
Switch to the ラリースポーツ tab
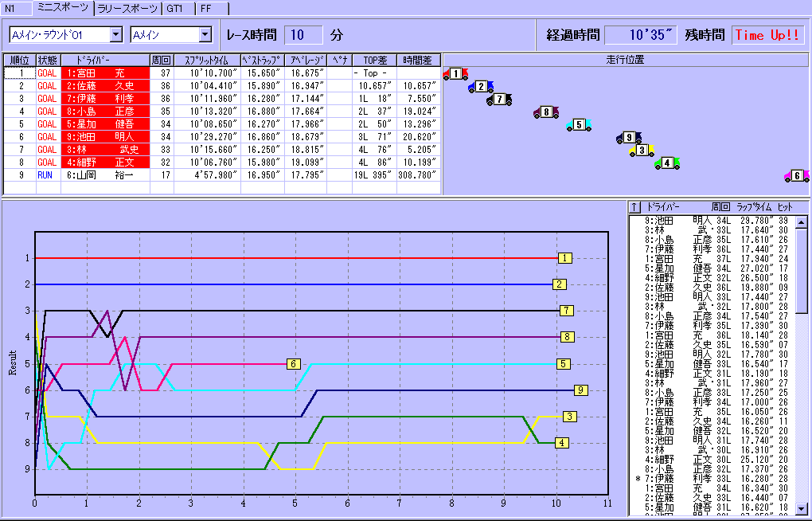pyautogui.click(x=127, y=8)
